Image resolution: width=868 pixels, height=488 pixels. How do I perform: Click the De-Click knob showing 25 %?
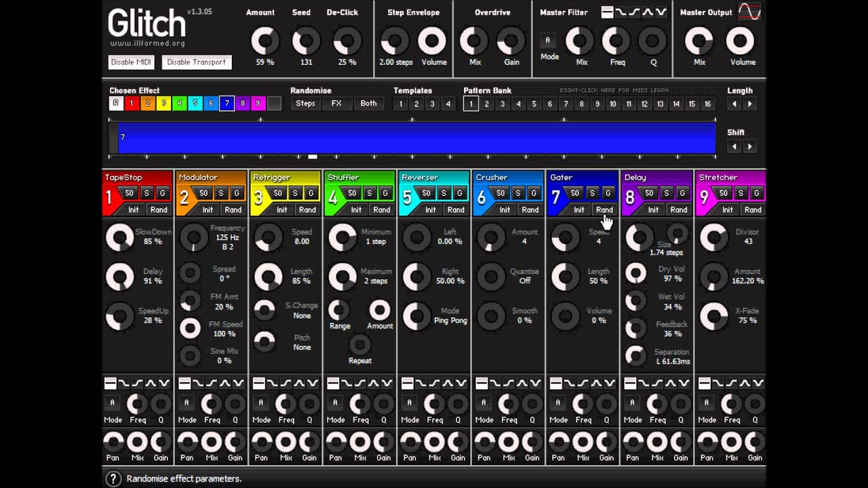[347, 41]
